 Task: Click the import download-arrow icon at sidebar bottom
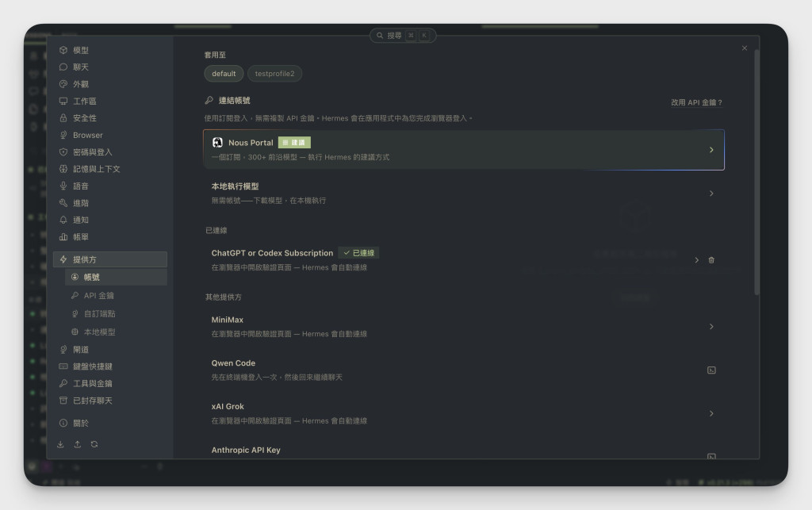tap(60, 444)
